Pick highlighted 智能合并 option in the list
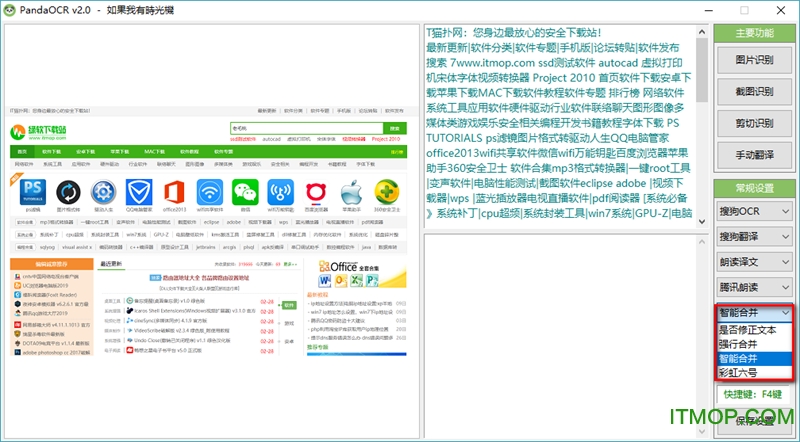The height and width of the screenshot is (442, 800). point(755,358)
